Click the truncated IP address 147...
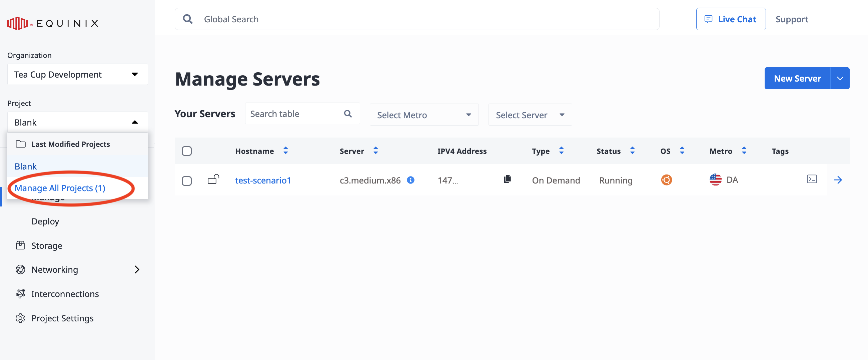 pyautogui.click(x=448, y=181)
